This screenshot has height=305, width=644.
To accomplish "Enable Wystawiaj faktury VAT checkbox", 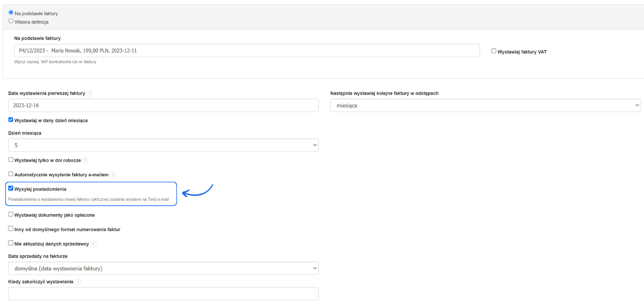I will [494, 51].
